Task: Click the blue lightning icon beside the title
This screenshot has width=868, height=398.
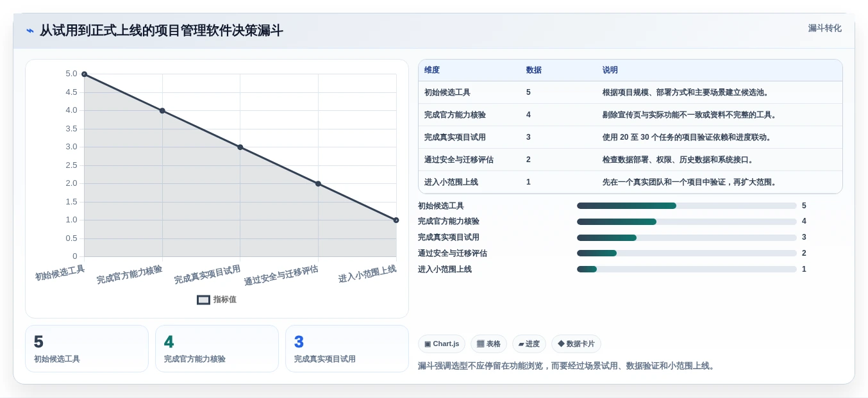Action: pos(30,31)
